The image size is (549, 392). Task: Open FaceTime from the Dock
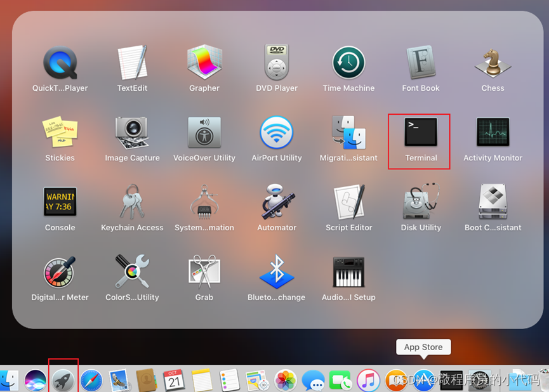pos(340,381)
